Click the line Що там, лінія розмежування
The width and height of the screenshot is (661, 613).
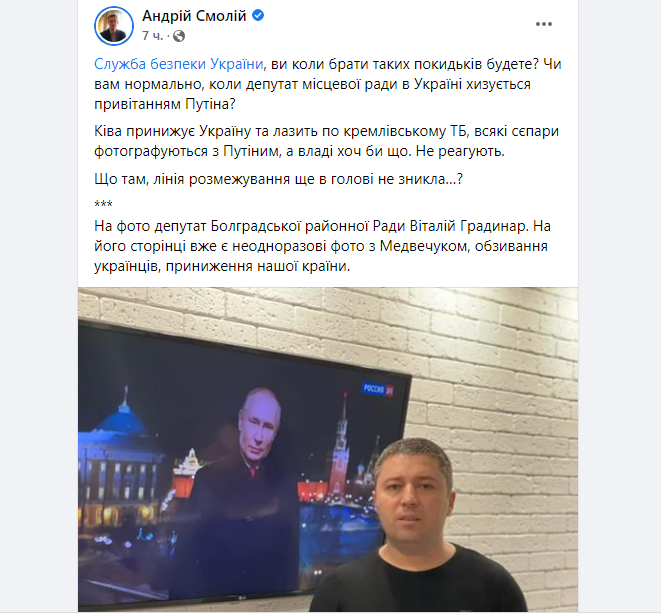[278, 179]
